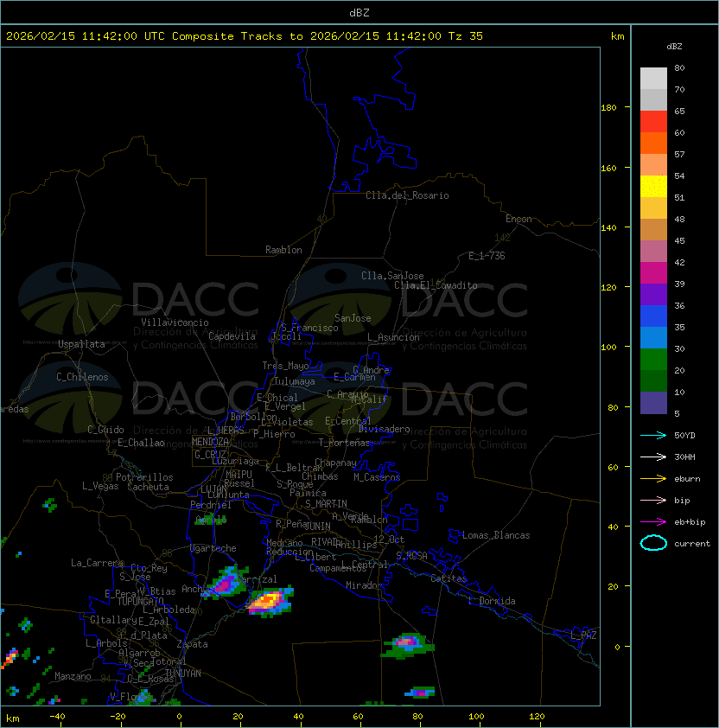Click the 'Uspallata' label
The width and height of the screenshot is (719, 728).
pyautogui.click(x=81, y=344)
